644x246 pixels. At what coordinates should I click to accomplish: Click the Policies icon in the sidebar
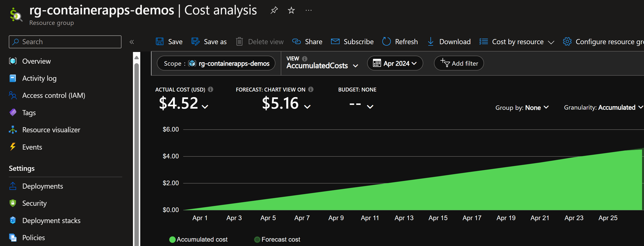tap(13, 237)
